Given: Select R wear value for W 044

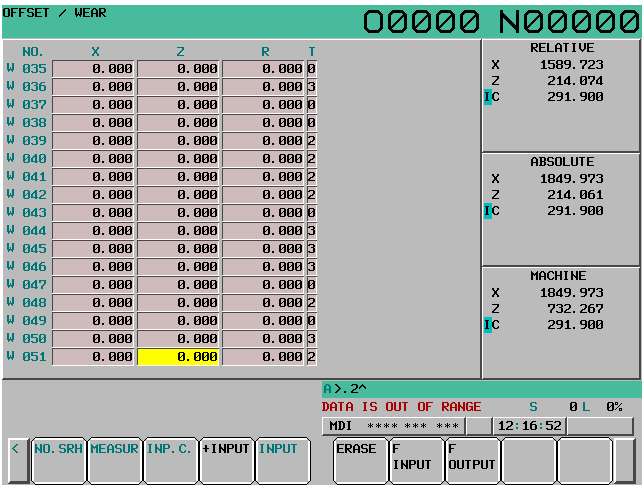Looking at the screenshot, I should click(x=263, y=231).
